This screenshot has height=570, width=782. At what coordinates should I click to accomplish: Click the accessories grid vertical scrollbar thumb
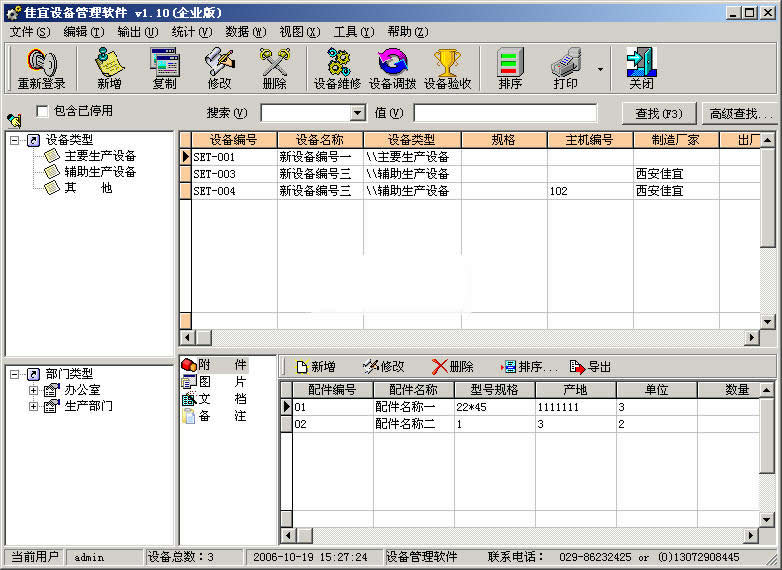(767, 435)
